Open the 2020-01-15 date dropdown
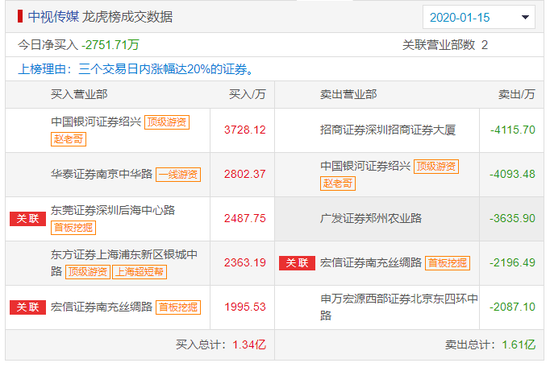Viewport: 550px width, 367px height. (479, 17)
